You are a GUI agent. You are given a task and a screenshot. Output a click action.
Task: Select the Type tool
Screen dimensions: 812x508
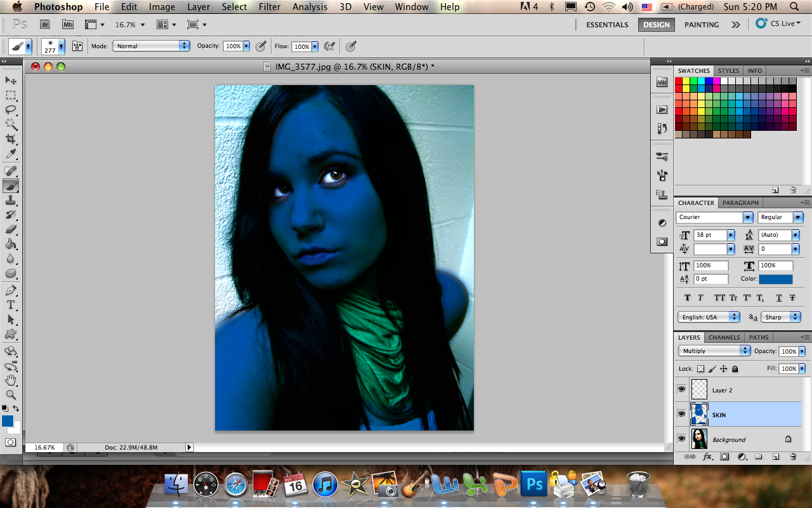click(x=11, y=305)
